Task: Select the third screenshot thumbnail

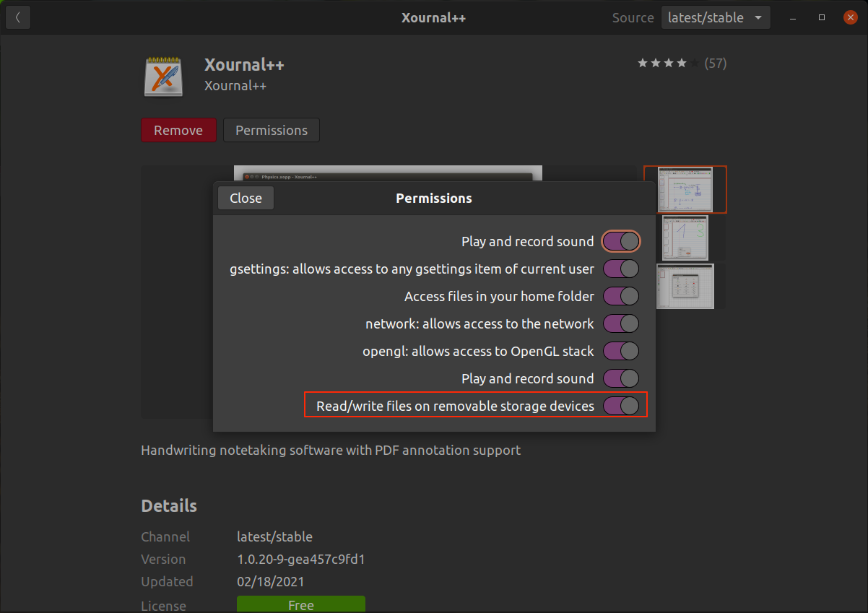Action: click(685, 286)
